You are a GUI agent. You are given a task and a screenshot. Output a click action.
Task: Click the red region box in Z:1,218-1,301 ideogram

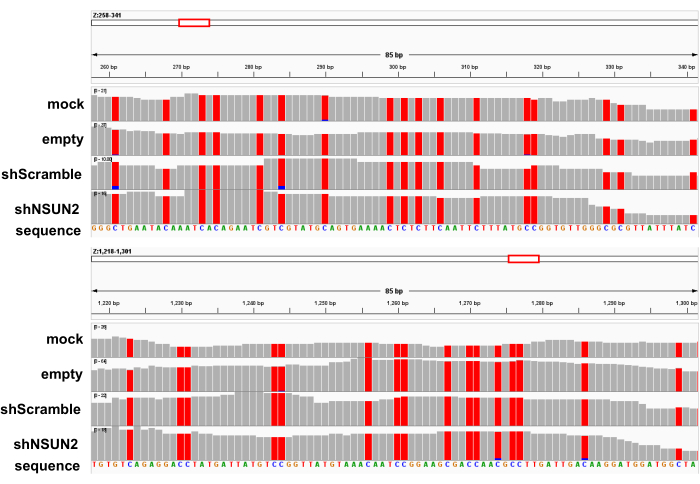coord(524,259)
